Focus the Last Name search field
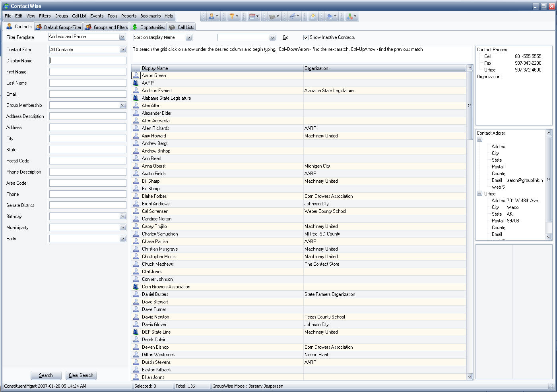The width and height of the screenshot is (557, 392). tap(88, 83)
